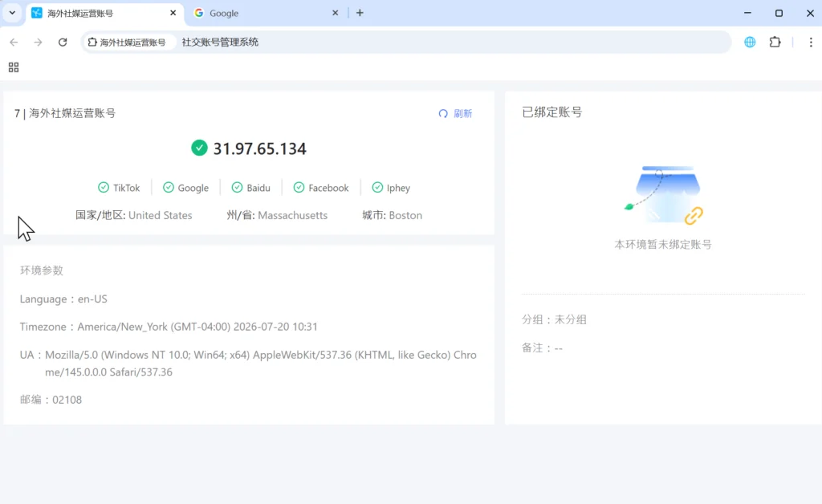Open the globe translate icon
This screenshot has width=822, height=504.
[750, 42]
